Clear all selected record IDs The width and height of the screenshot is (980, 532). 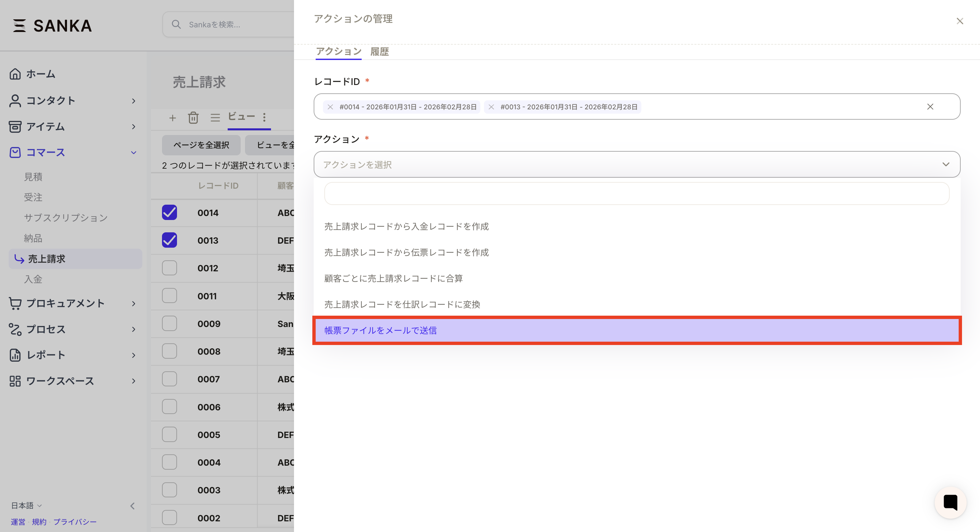point(930,107)
